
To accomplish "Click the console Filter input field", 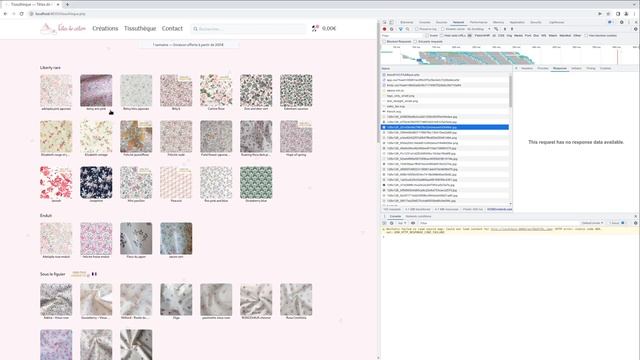I will pyautogui.click(x=498, y=223).
